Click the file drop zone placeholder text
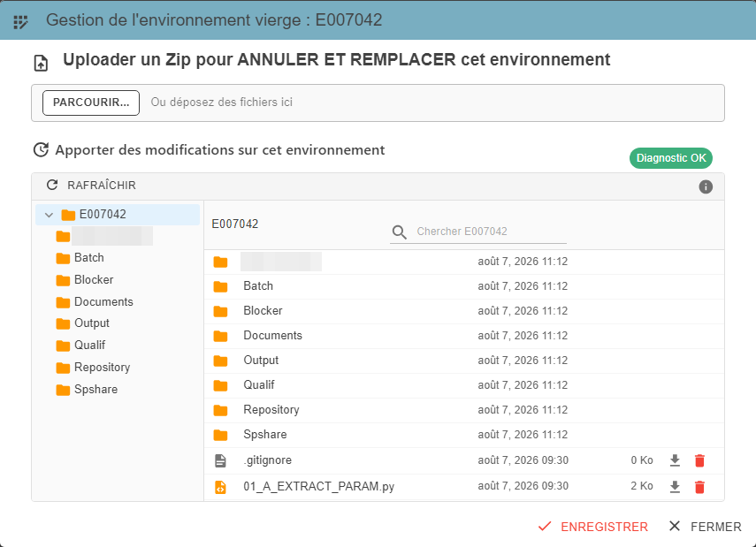756x547 pixels. pos(221,103)
